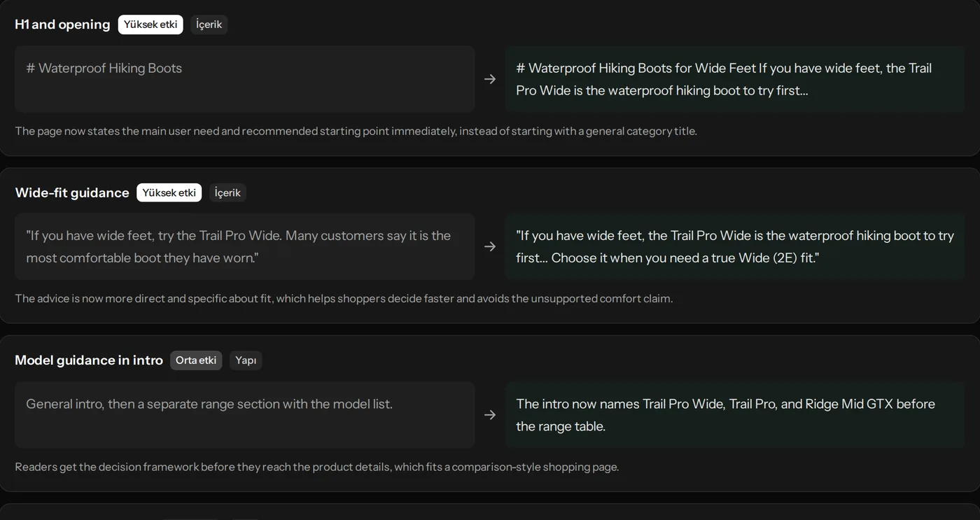Click the 'General intro, then a separate range' box
Screen dimensions: 980x520
pos(244,415)
